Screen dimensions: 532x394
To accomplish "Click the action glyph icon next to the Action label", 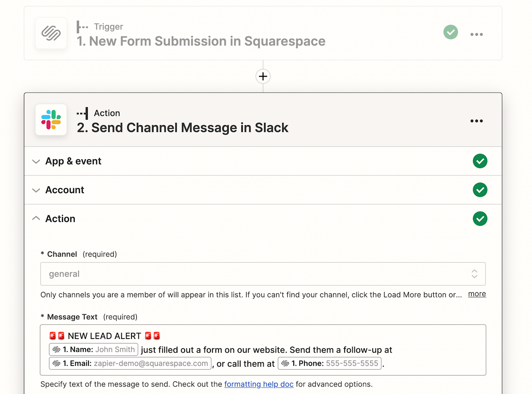I will (x=82, y=113).
